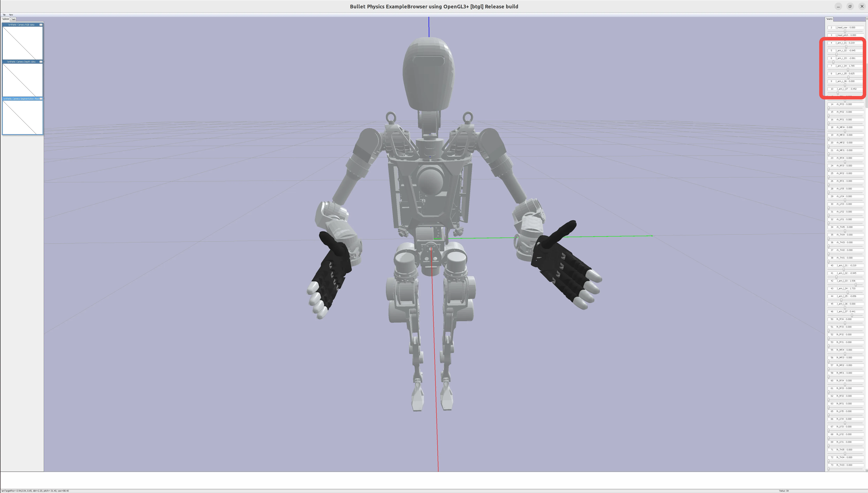Click the 'rh_FFJ2 : 0.000' label
Image resolution: width=868 pixels, height=493 pixels.
[x=844, y=112]
